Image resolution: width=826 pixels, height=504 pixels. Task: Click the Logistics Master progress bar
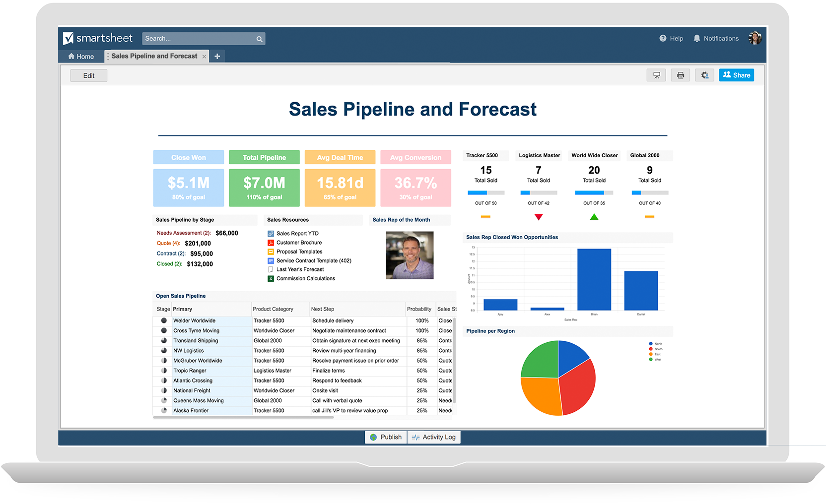(x=539, y=192)
